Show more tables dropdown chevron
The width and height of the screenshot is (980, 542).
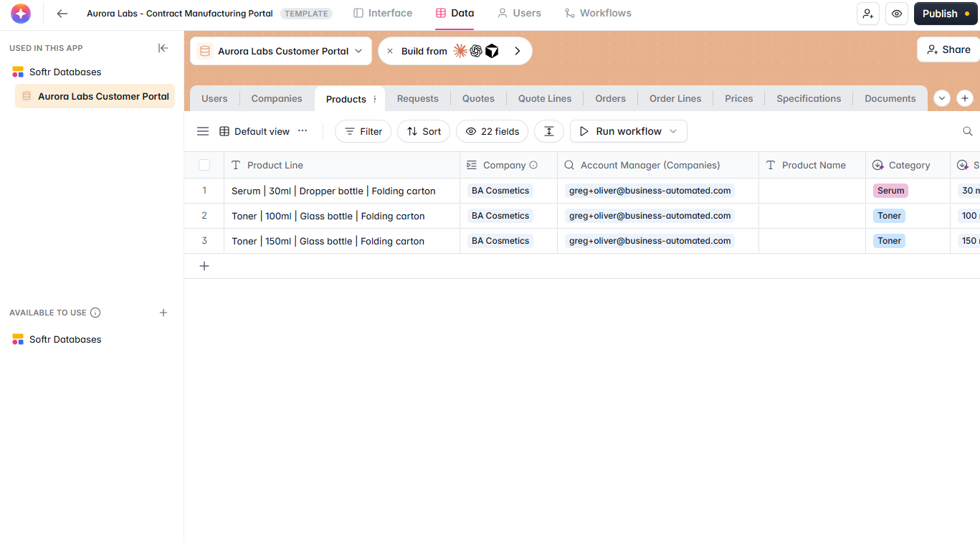click(x=942, y=98)
